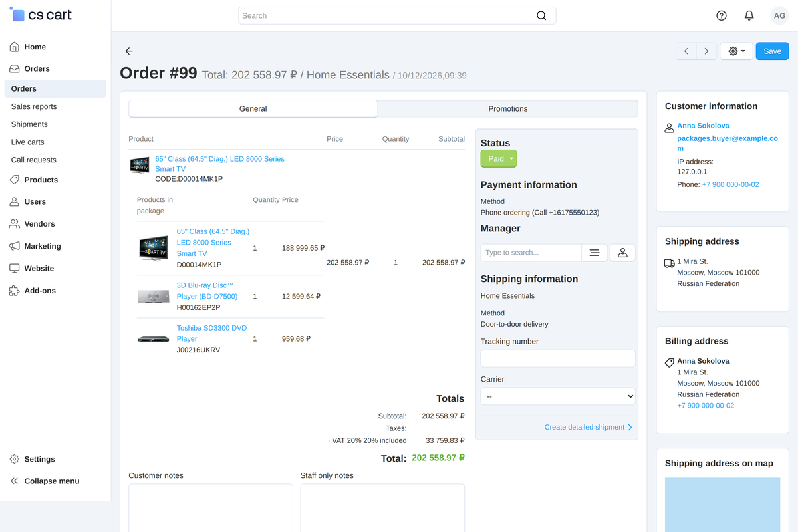The width and height of the screenshot is (798, 532).
Task: Click the Settings gear icon in the sidebar
Action: pos(15,459)
